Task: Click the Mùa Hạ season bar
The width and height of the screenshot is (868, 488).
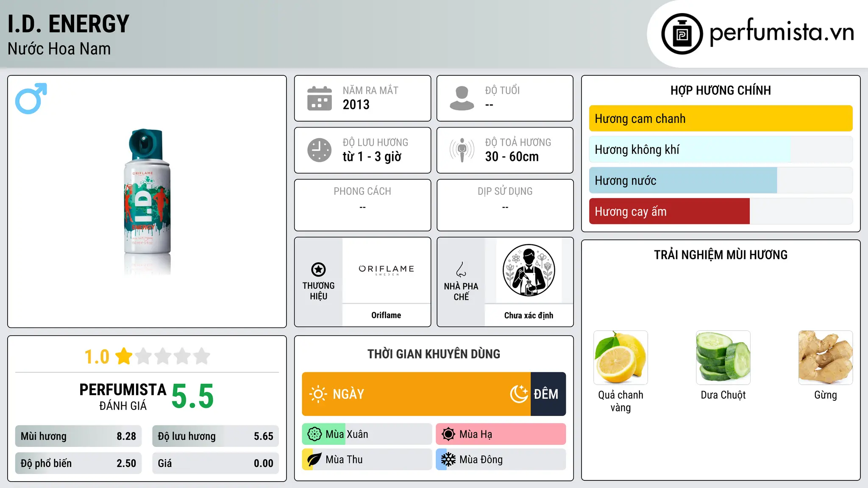Action: click(501, 434)
